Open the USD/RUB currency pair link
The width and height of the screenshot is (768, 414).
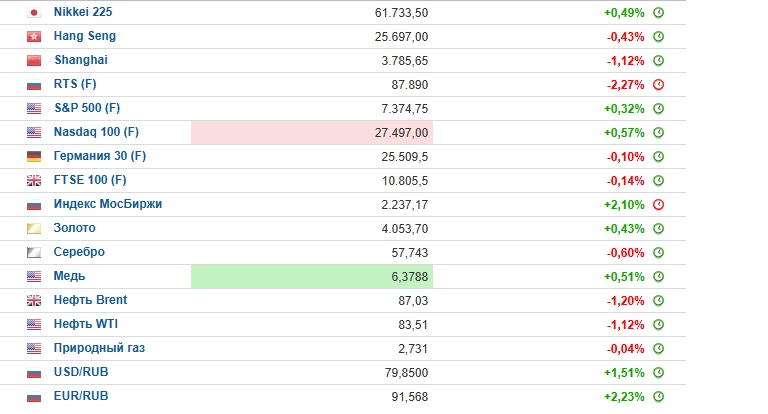coord(81,372)
